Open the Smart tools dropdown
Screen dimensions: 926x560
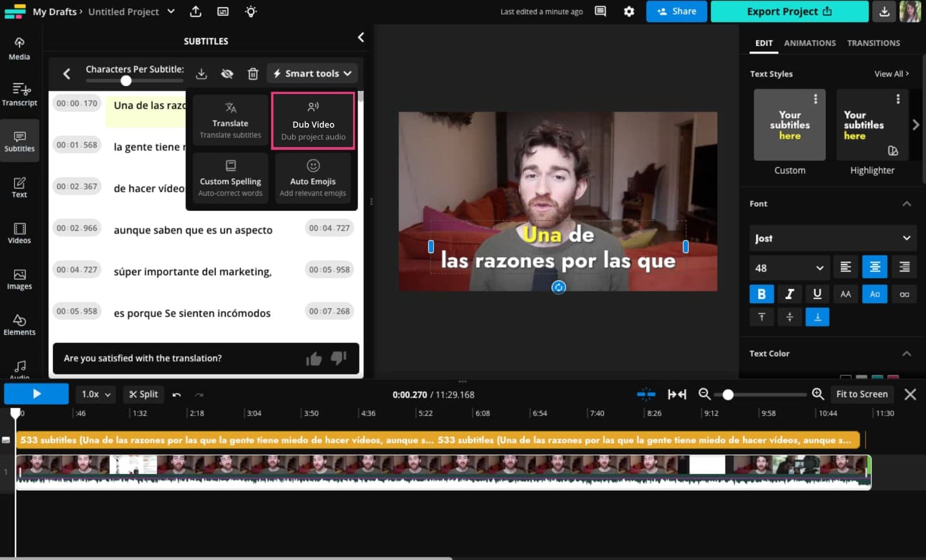(312, 74)
